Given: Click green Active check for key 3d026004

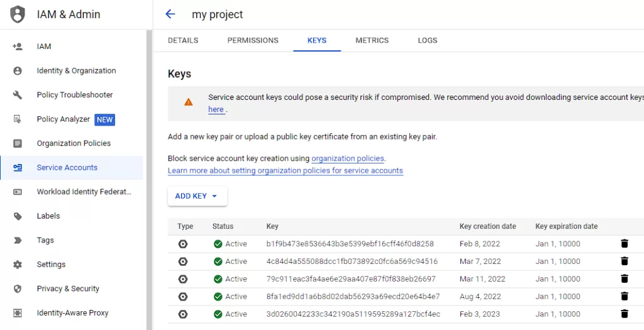Looking at the screenshot, I should pyautogui.click(x=218, y=314).
